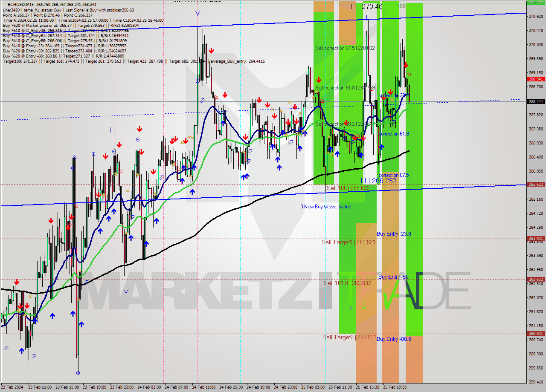Click the red 268.941 price tag
The image size is (546, 392).
[x=536, y=79]
